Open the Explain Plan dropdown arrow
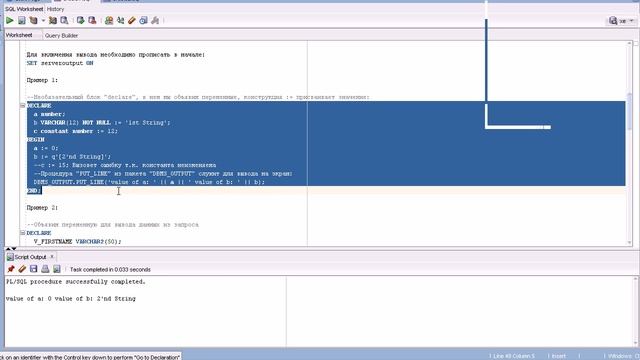 43,20
